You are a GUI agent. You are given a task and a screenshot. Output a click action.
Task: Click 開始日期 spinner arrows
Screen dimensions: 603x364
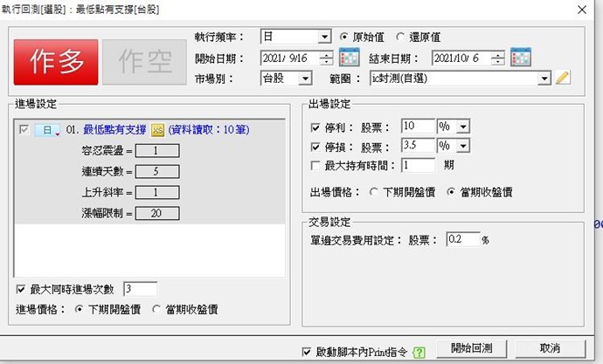click(x=326, y=58)
